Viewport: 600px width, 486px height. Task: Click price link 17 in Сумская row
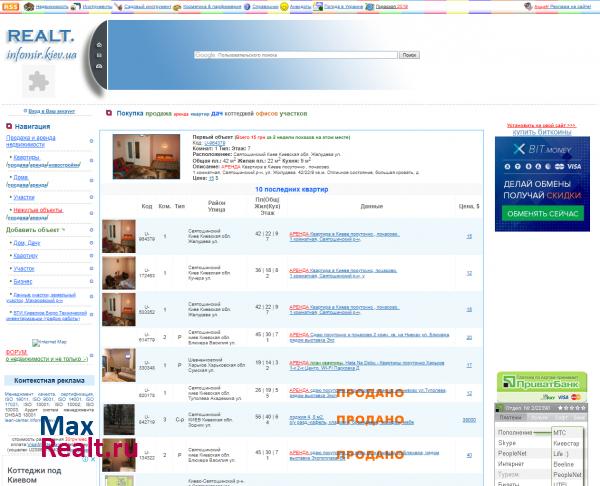[x=469, y=365]
